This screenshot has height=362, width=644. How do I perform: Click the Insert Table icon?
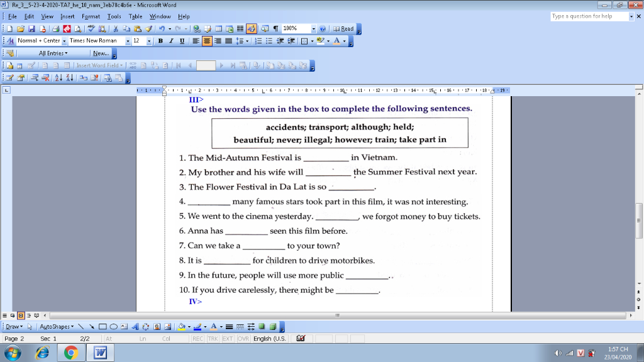(218, 29)
